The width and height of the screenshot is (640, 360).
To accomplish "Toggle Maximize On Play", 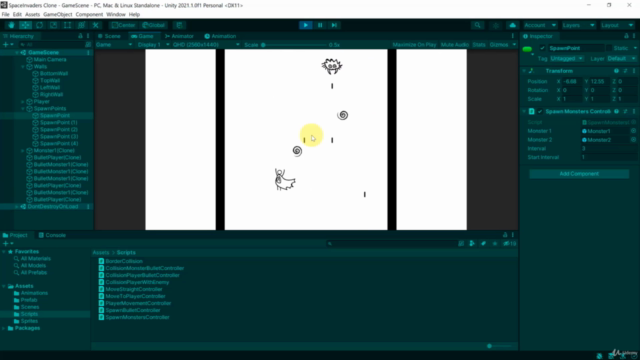I will pos(414,44).
